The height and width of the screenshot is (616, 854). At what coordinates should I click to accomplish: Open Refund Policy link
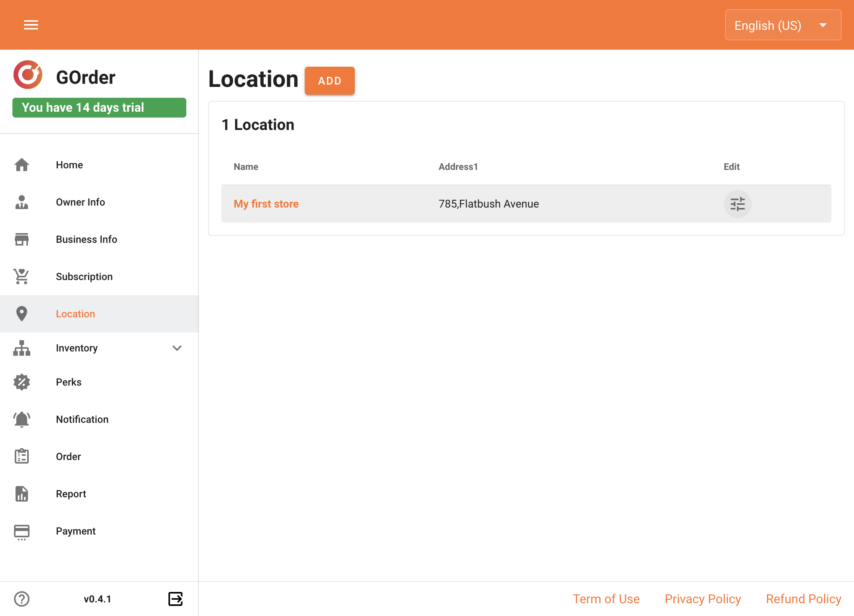tap(804, 599)
